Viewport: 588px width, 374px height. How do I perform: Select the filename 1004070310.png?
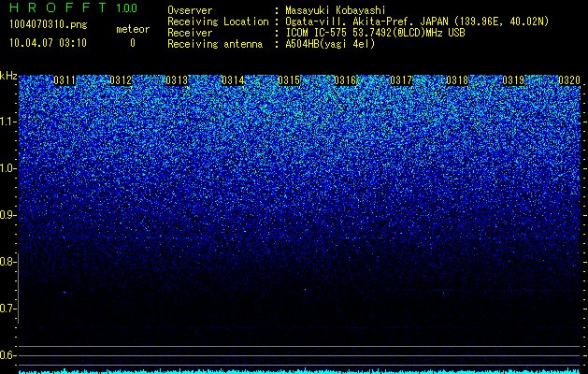[x=49, y=25]
